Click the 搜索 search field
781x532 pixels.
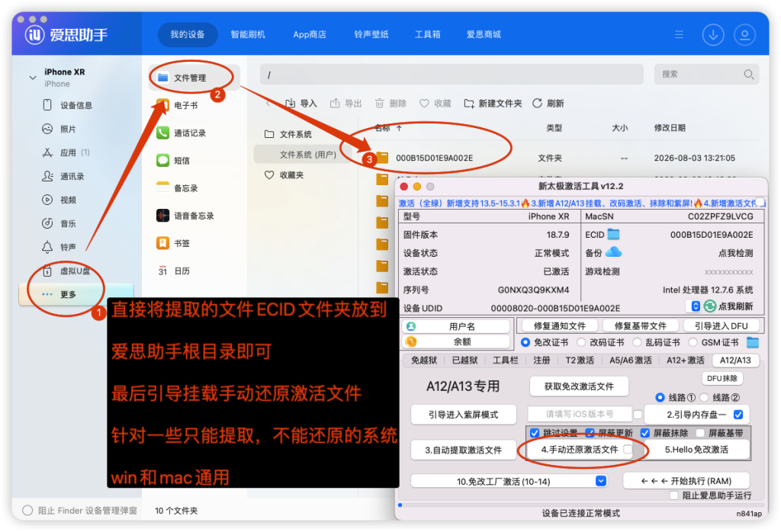[x=706, y=74]
